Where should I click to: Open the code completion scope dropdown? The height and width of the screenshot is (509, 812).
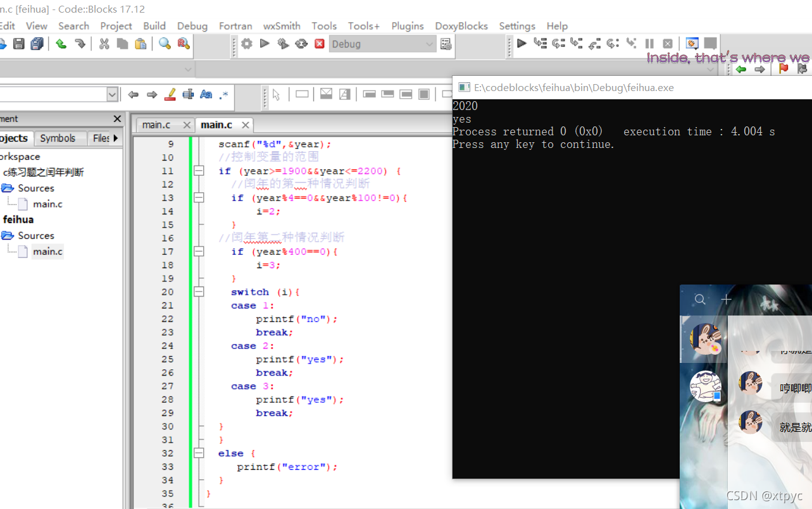188,69
